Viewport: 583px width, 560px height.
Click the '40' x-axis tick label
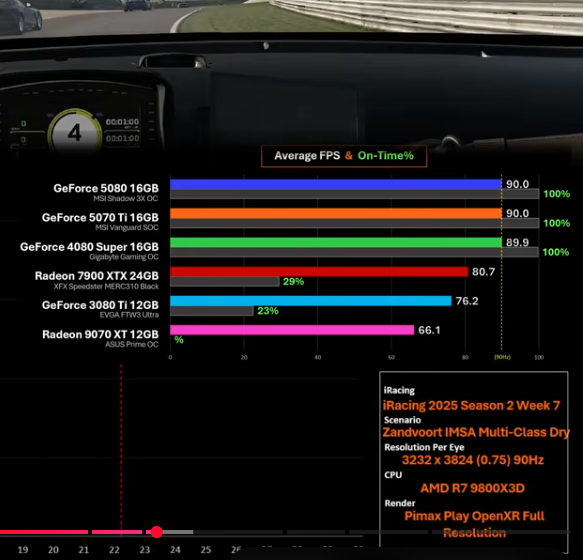tap(318, 357)
